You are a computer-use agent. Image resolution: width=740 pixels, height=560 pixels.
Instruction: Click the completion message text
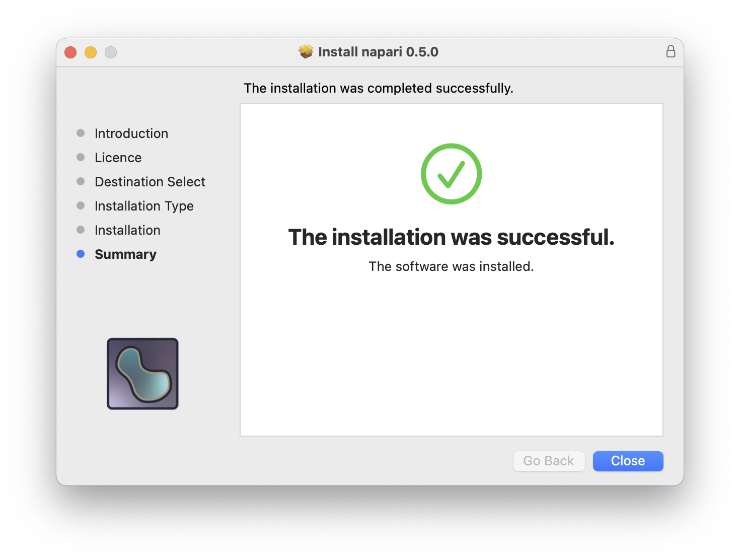point(379,88)
